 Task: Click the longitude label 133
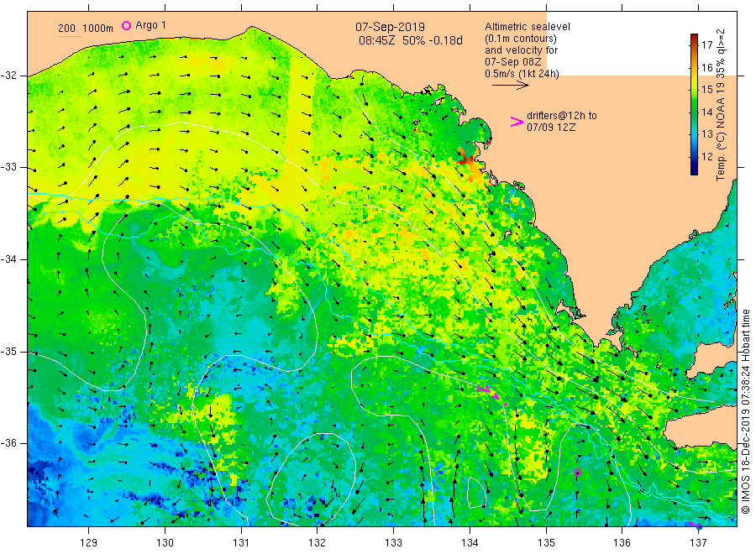[393, 543]
